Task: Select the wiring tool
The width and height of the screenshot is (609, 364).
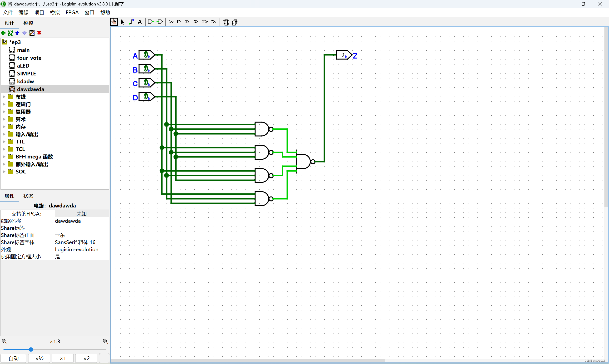Action: point(132,22)
